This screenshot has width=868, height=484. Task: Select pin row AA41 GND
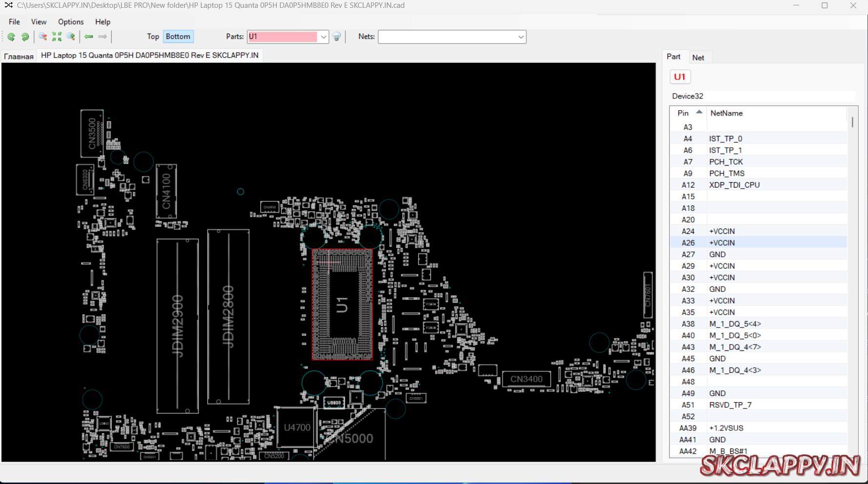point(758,440)
